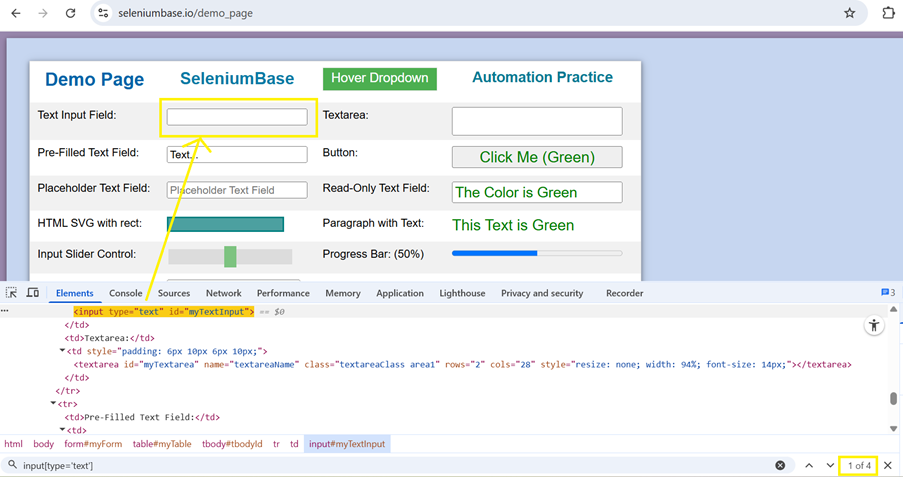Jump to previous search match

pyautogui.click(x=809, y=465)
